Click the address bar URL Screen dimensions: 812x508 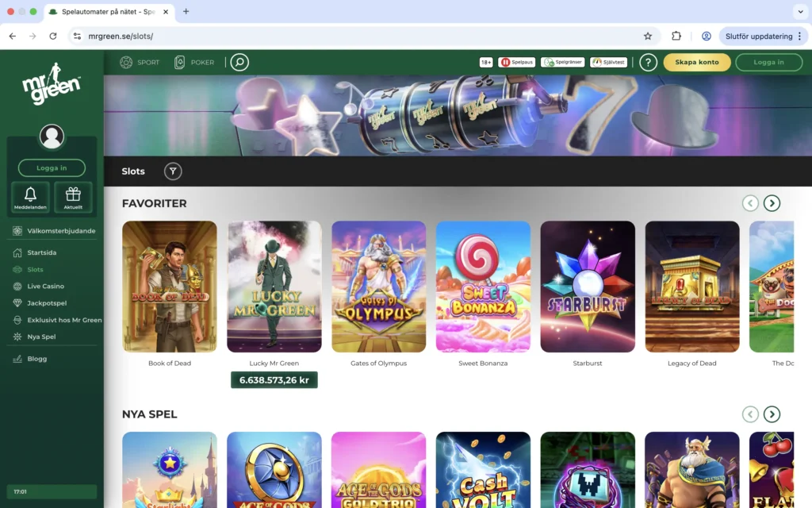click(121, 37)
